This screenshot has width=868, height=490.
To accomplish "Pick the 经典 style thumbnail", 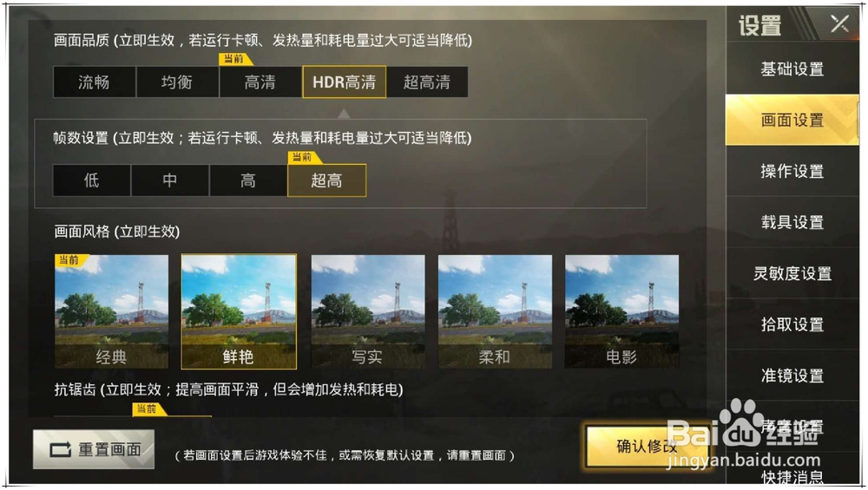I will point(111,311).
